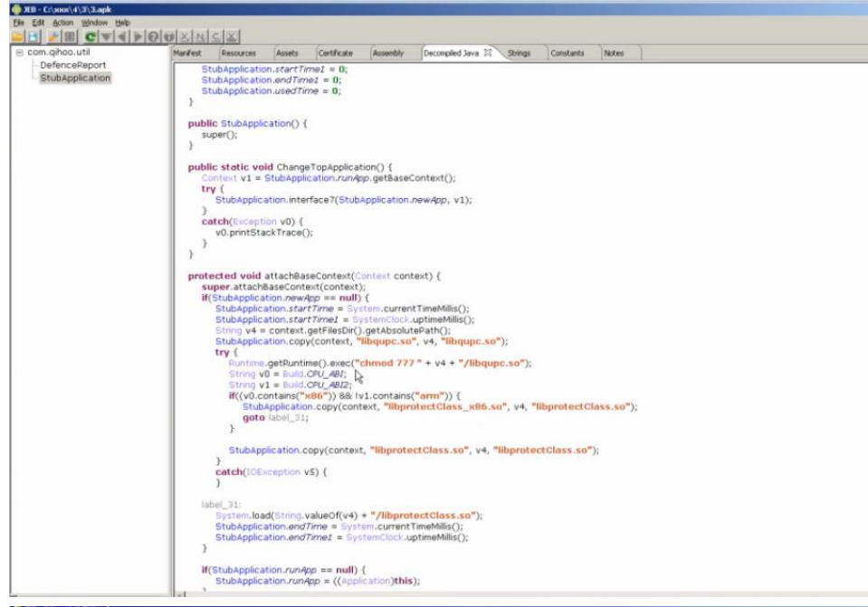The width and height of the screenshot is (868, 607).
Task: Click the ChangeTopApplication method name
Action: pos(326,167)
